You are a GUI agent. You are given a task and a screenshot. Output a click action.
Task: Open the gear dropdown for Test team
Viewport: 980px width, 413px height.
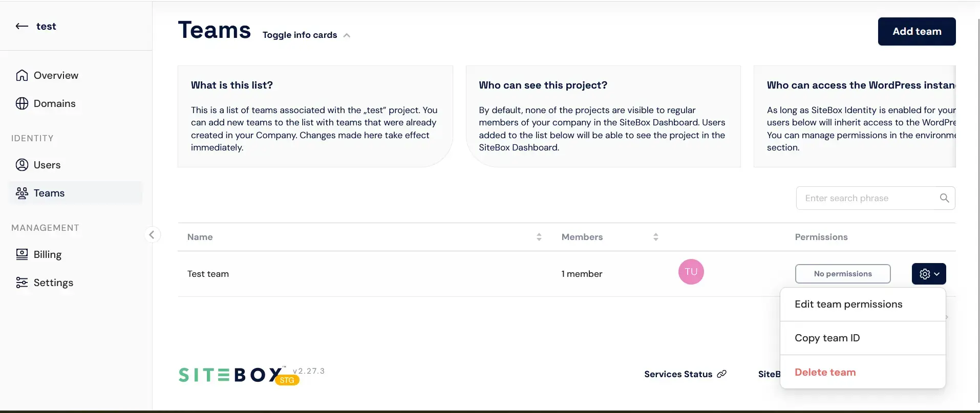[x=929, y=274]
